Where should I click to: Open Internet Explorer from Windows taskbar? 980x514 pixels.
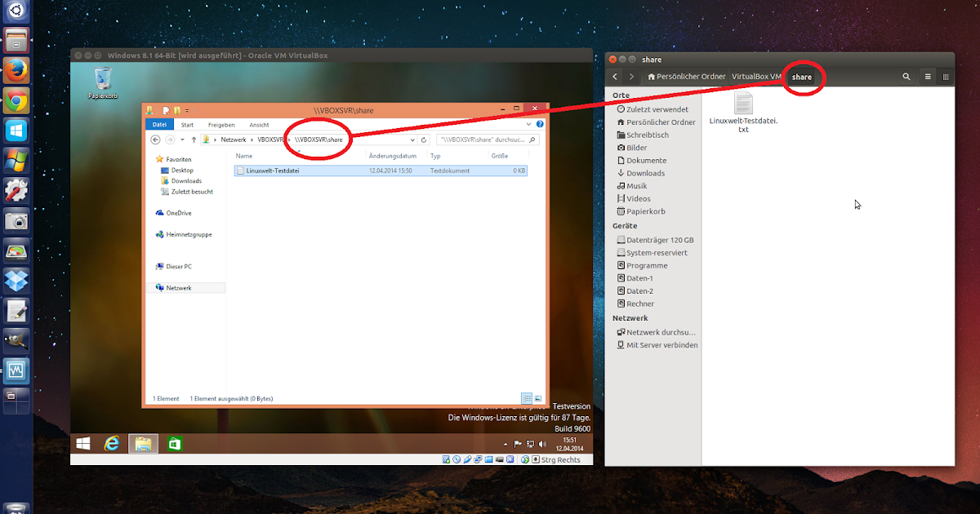point(112,444)
